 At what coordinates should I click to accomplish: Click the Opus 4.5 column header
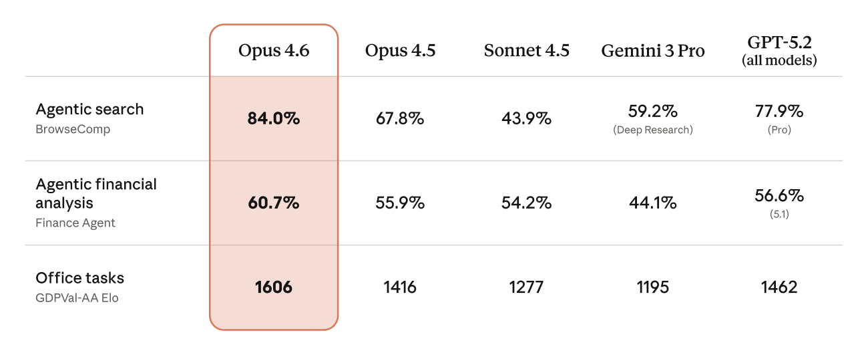(x=400, y=51)
